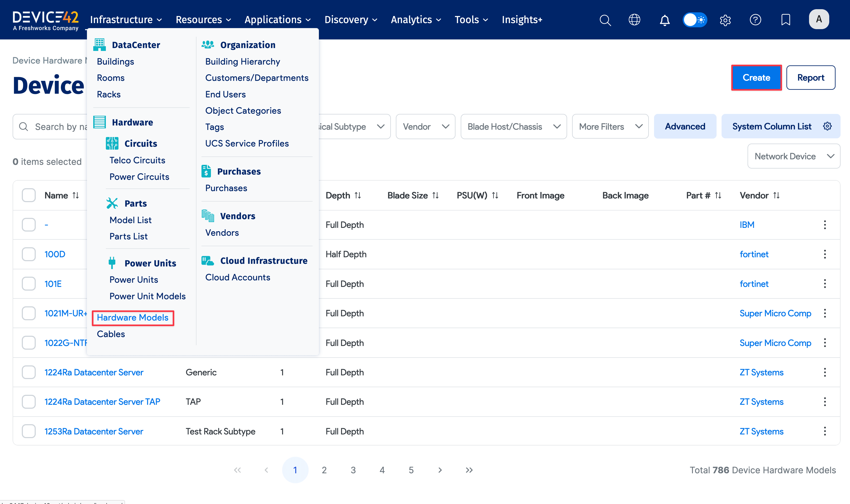Viewport: 850px width, 504px height.
Task: Open the notifications bell icon
Action: click(x=665, y=20)
